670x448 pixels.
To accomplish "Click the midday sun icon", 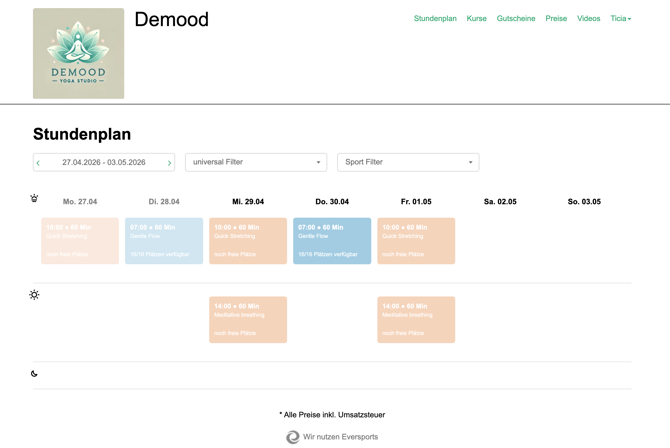I will (x=34, y=295).
